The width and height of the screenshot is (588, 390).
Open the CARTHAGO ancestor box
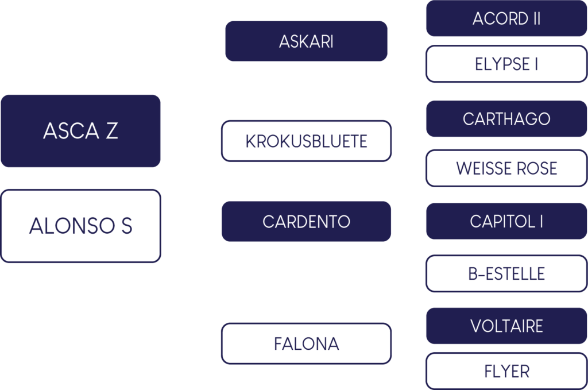506,119
